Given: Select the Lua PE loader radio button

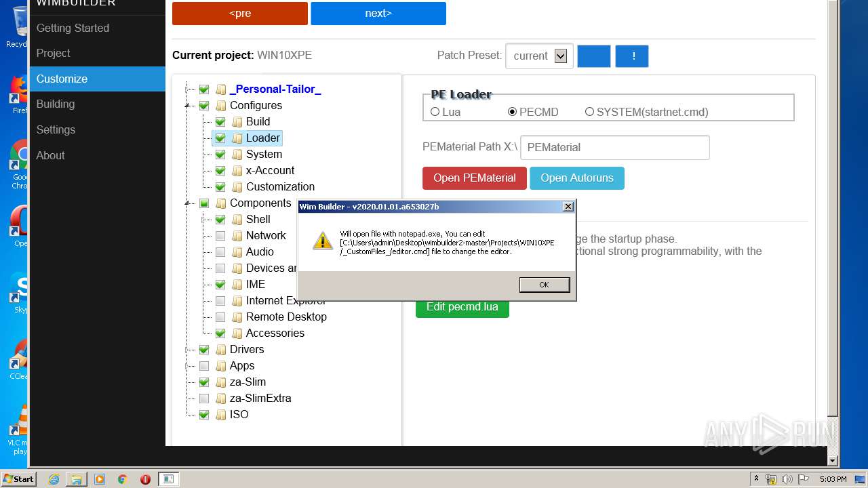Looking at the screenshot, I should click(435, 112).
